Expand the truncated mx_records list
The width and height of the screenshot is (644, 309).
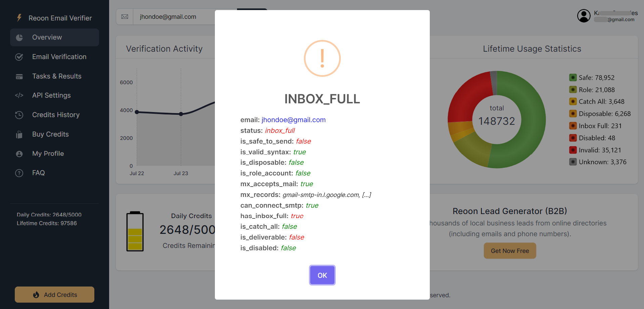coord(367,195)
